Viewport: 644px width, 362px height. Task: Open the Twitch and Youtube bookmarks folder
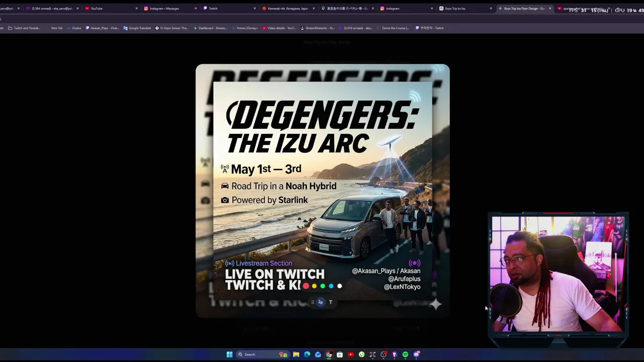(25, 28)
